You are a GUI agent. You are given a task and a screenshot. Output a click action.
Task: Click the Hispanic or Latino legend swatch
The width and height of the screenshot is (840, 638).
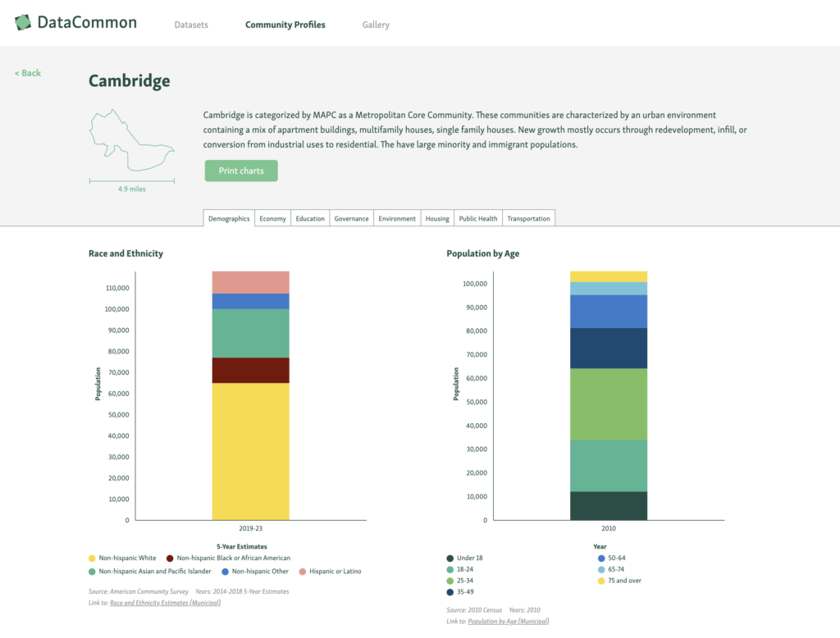point(303,572)
